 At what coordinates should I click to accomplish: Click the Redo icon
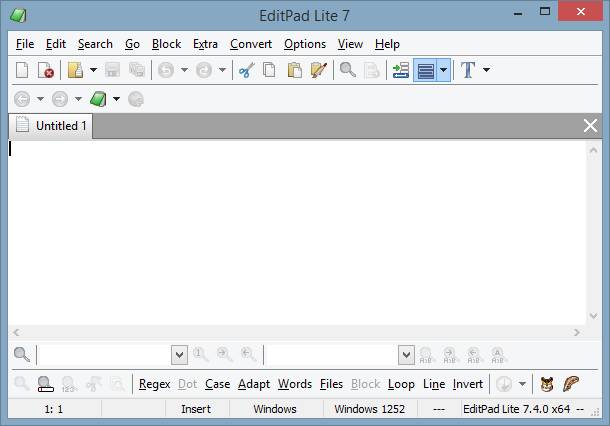point(204,70)
